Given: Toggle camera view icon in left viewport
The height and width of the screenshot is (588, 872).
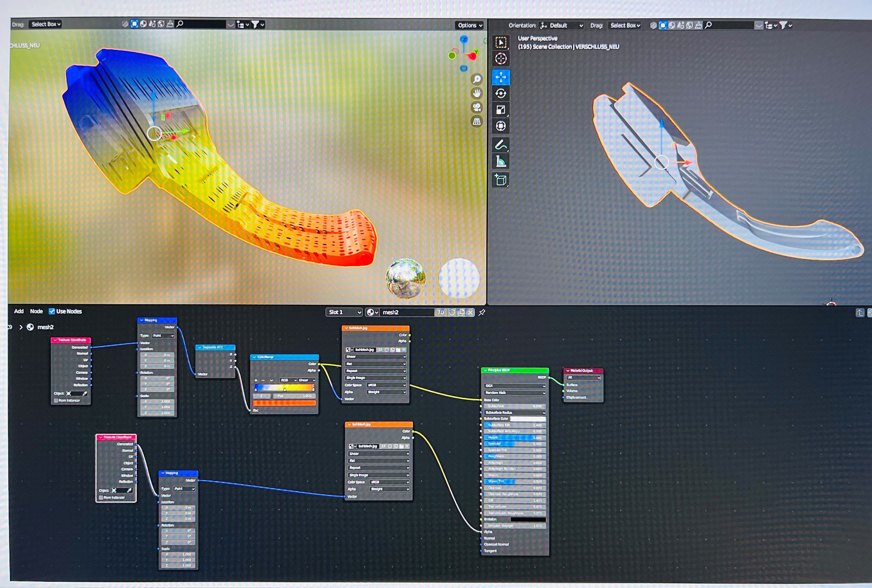Looking at the screenshot, I should [477, 107].
